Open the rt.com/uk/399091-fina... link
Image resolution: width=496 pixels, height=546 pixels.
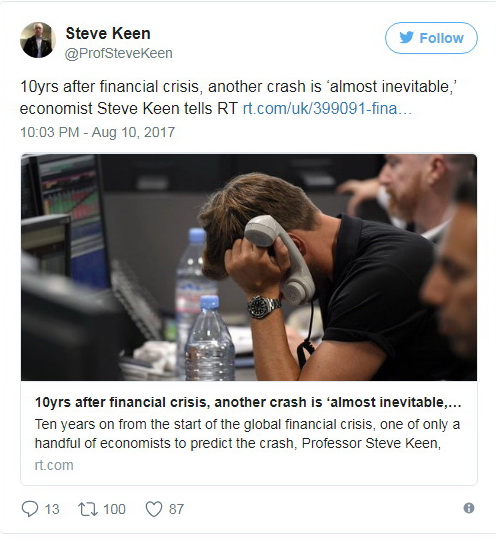[327, 108]
